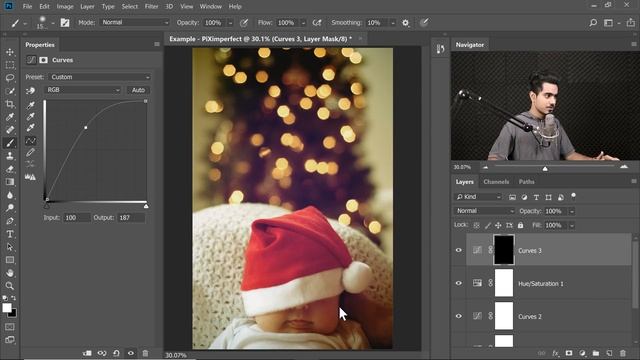The width and height of the screenshot is (640, 360).
Task: Click the foreground color swatch
Action: (x=7, y=308)
